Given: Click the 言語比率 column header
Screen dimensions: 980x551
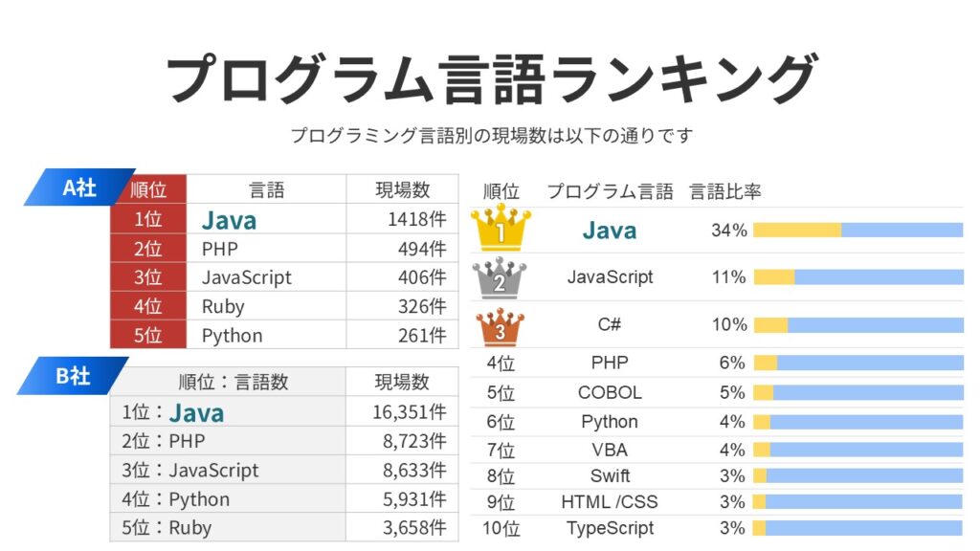Looking at the screenshot, I should [x=725, y=191].
